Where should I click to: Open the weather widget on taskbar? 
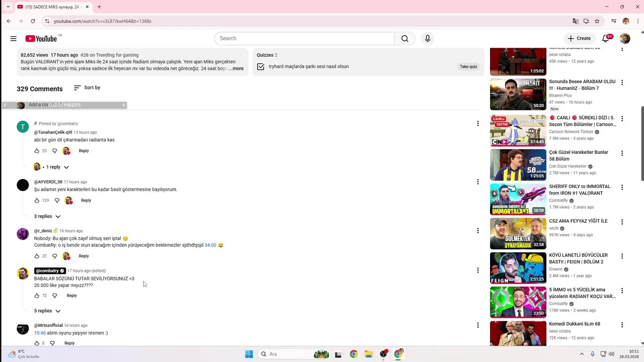click(x=23, y=354)
